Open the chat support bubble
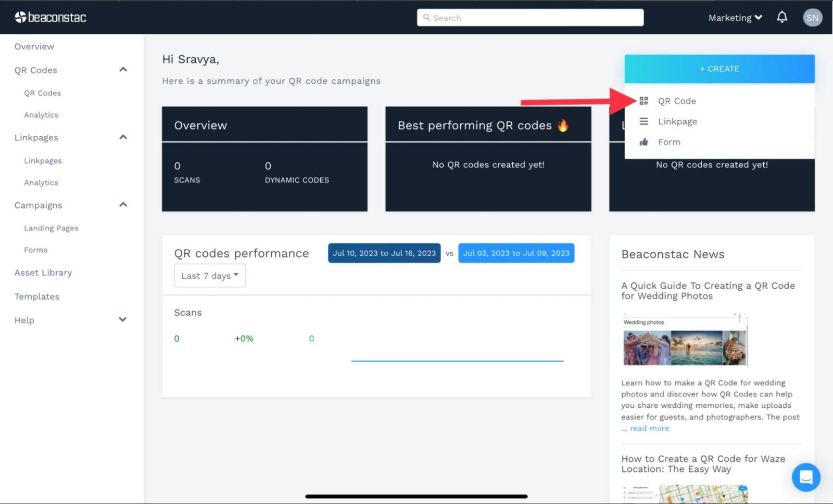Screen dimensions: 833x504 coord(805,476)
